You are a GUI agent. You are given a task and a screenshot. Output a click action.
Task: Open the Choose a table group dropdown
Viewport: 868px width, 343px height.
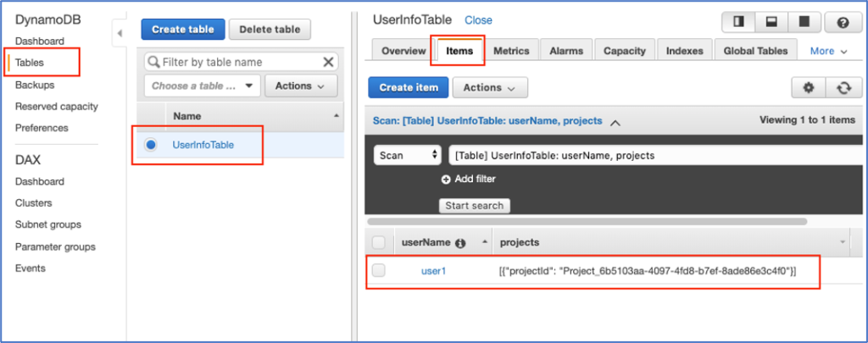click(x=202, y=86)
